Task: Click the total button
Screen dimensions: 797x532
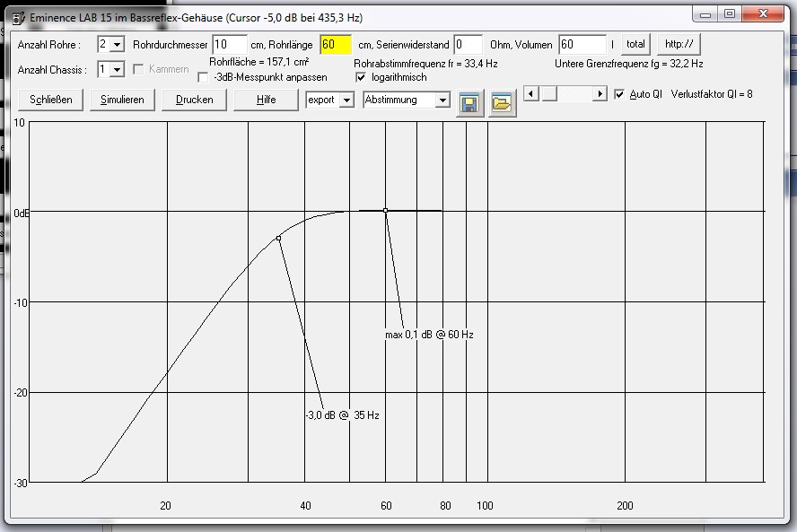Action: [635, 44]
